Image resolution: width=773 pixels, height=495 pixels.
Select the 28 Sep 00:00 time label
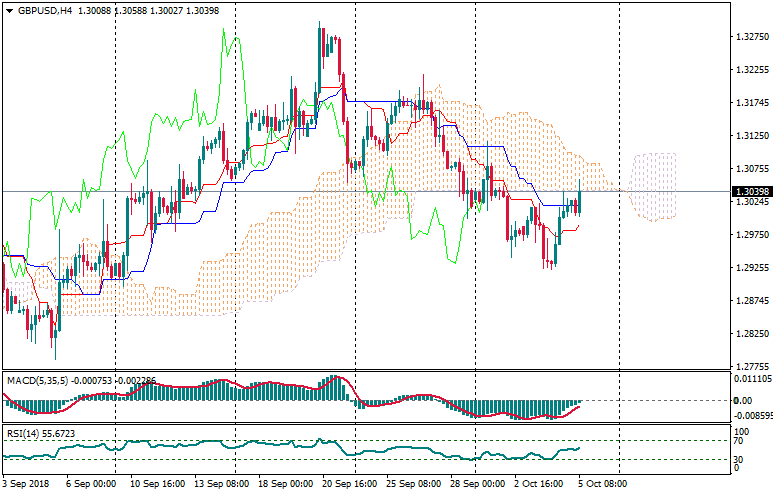tap(477, 482)
